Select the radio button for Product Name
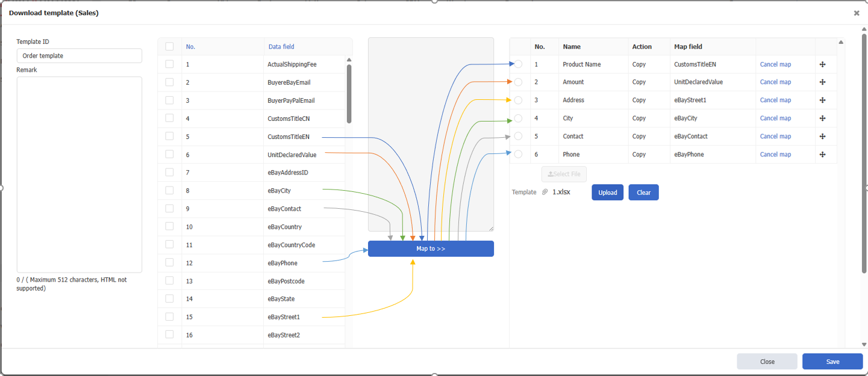 click(x=518, y=64)
